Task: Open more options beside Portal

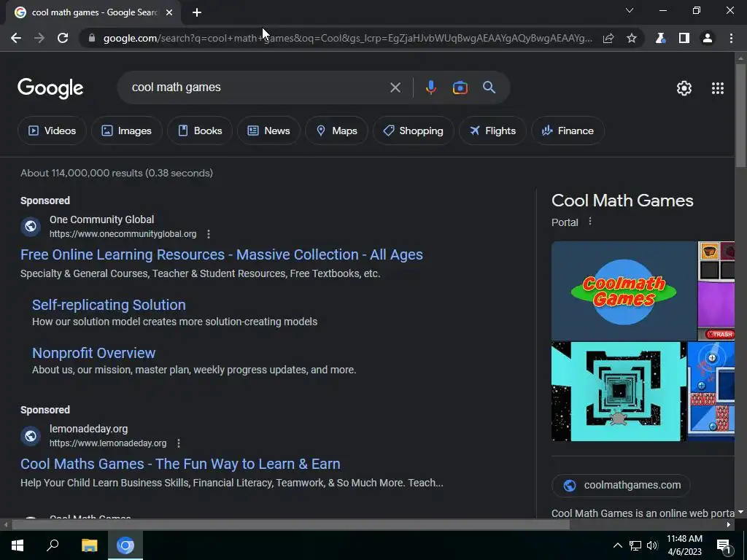Action: pos(589,222)
